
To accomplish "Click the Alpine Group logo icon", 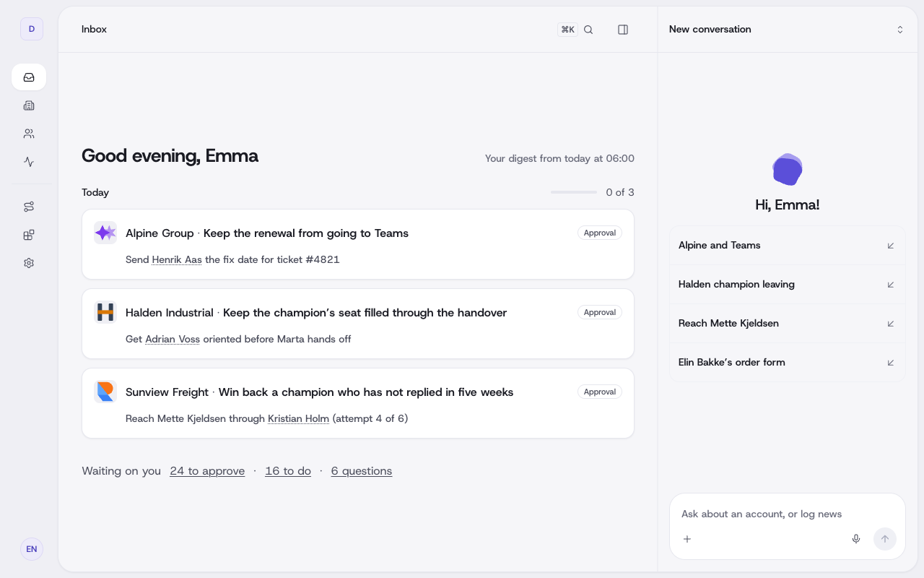I will 105,233.
